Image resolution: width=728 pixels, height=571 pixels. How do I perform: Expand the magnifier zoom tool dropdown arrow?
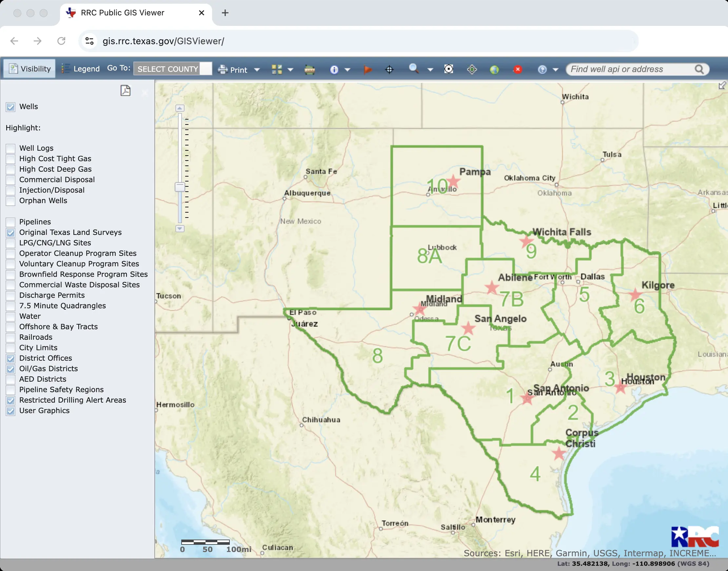coord(430,70)
